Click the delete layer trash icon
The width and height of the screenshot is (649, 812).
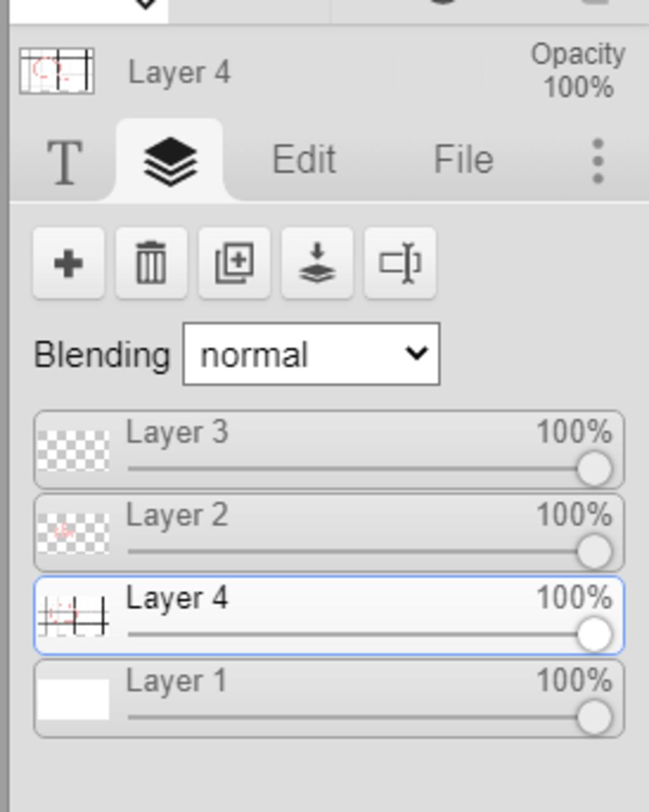click(x=151, y=263)
